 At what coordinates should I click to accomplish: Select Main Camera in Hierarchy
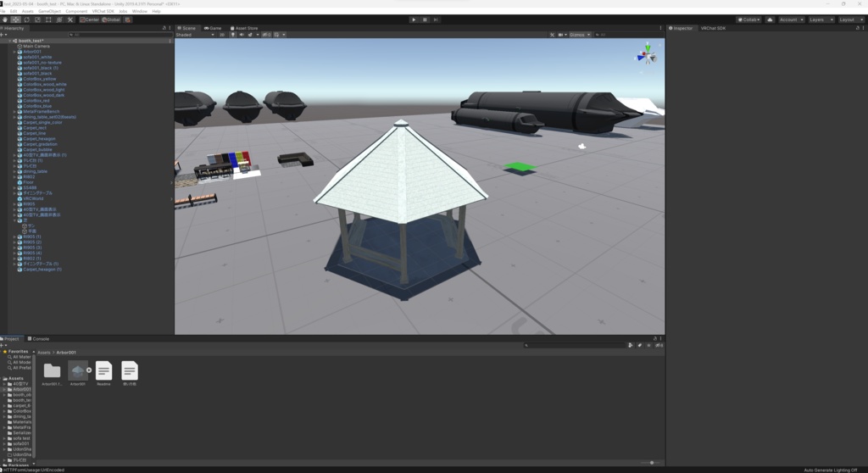pos(36,46)
